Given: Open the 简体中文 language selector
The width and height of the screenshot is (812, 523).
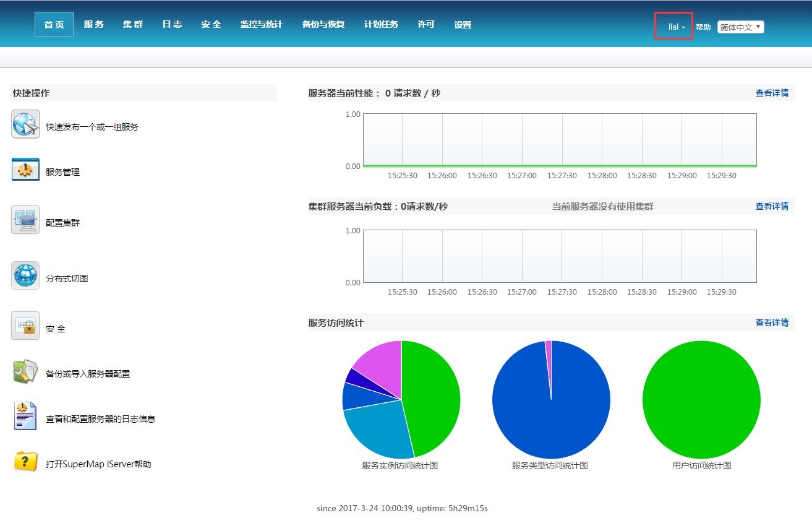Looking at the screenshot, I should [x=740, y=27].
